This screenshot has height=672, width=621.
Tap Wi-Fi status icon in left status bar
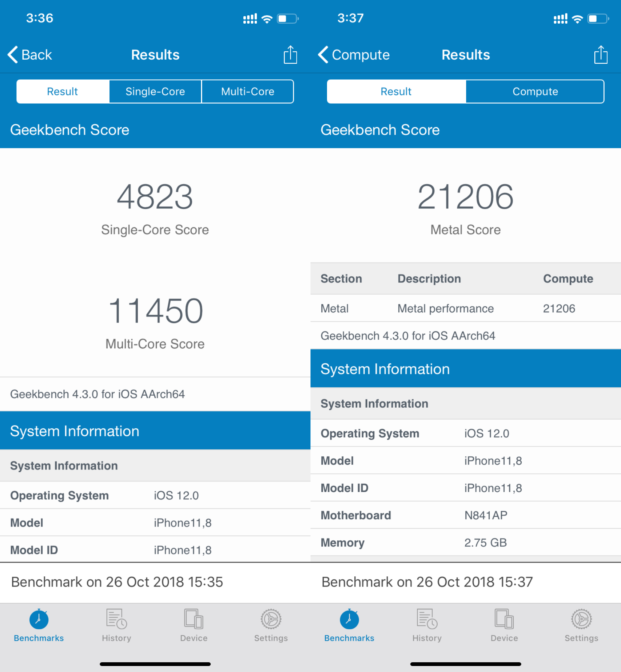tap(267, 19)
